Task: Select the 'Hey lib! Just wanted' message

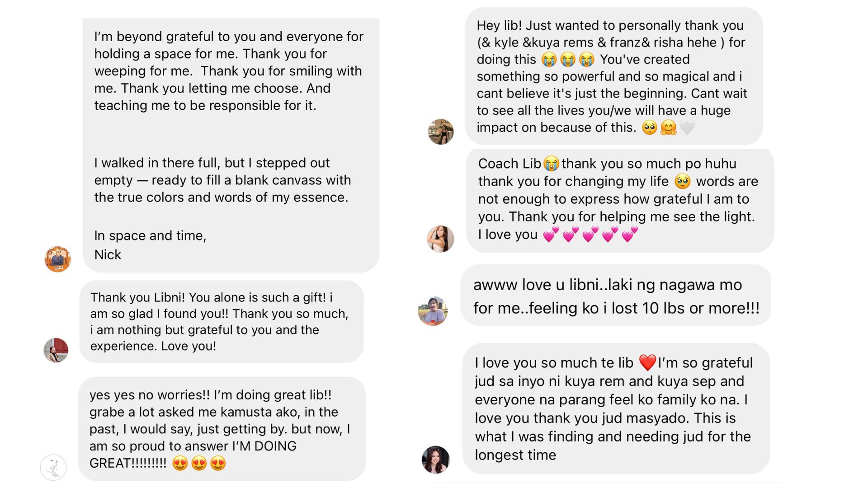Action: pyautogui.click(x=614, y=76)
